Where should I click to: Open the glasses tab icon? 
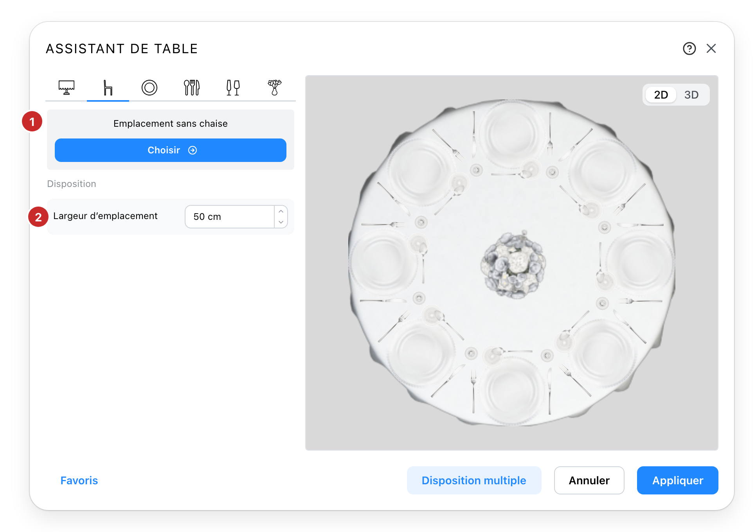tap(233, 88)
